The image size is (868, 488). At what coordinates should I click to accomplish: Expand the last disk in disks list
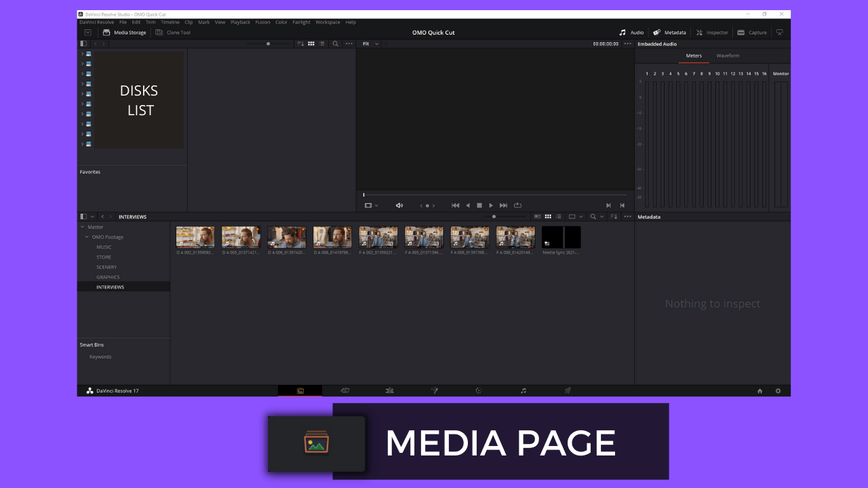pos(82,144)
